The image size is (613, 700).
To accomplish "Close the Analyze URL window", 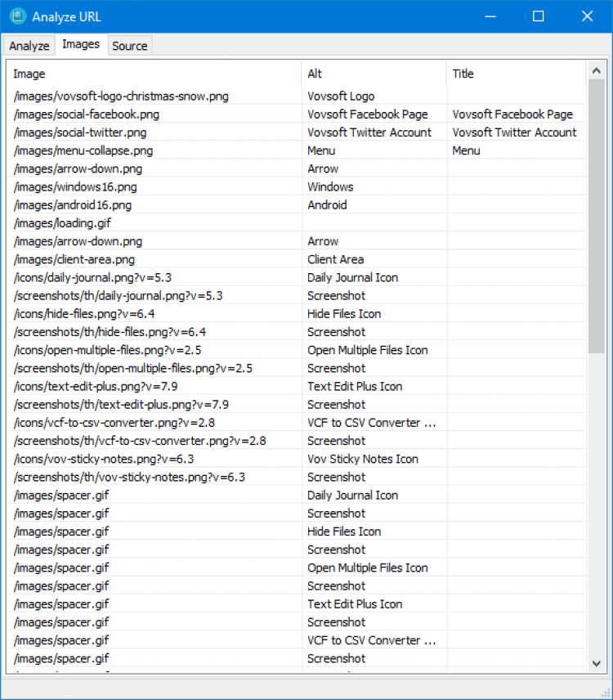I will [x=587, y=16].
